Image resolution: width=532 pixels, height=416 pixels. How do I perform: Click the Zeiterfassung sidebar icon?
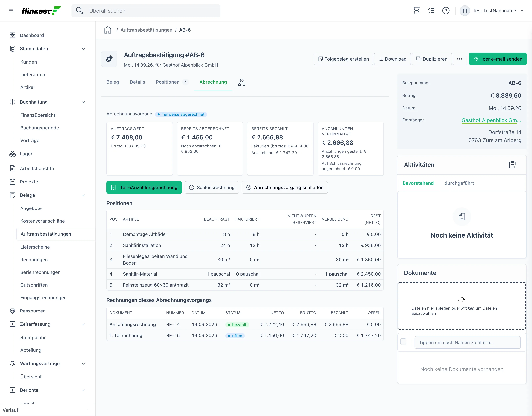tap(13, 324)
